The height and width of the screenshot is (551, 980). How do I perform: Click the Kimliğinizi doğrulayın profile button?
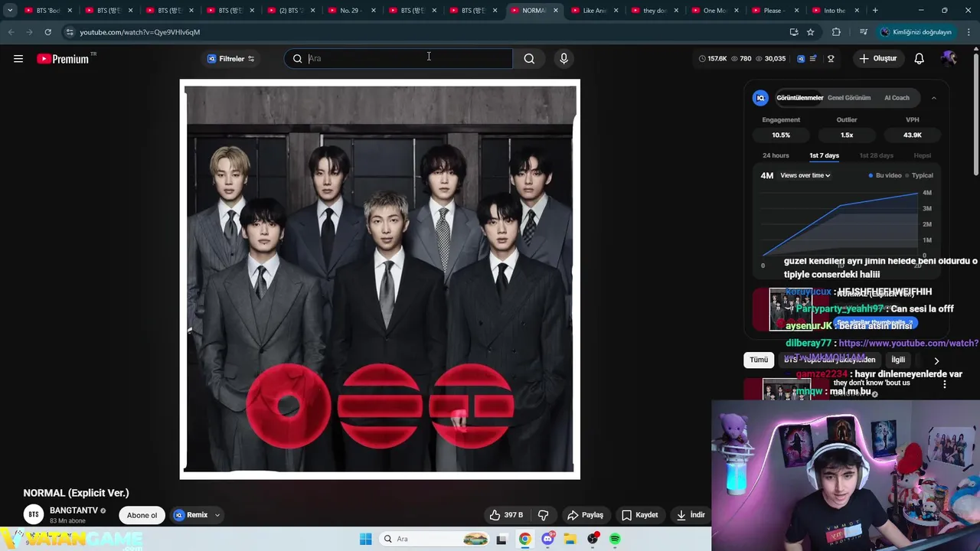(916, 32)
